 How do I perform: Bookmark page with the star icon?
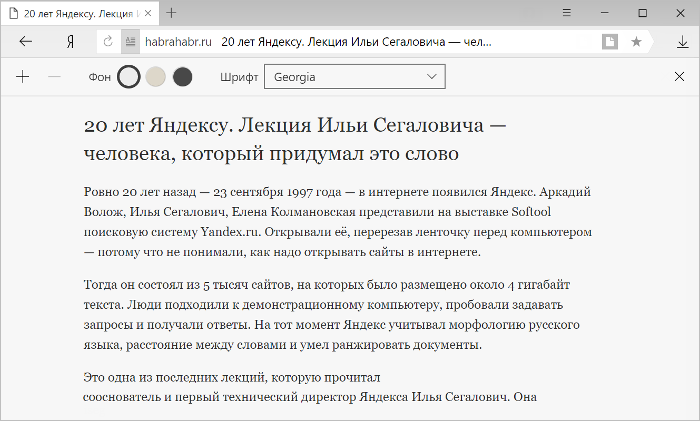(x=636, y=42)
